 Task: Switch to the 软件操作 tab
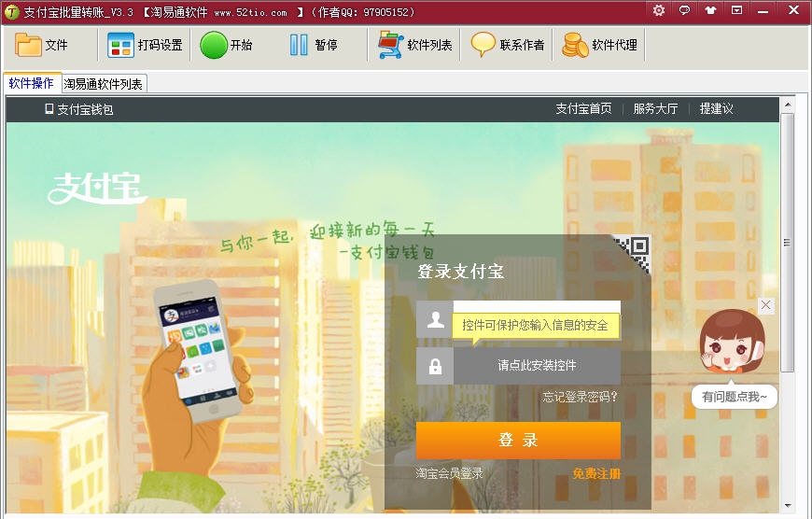pos(32,83)
